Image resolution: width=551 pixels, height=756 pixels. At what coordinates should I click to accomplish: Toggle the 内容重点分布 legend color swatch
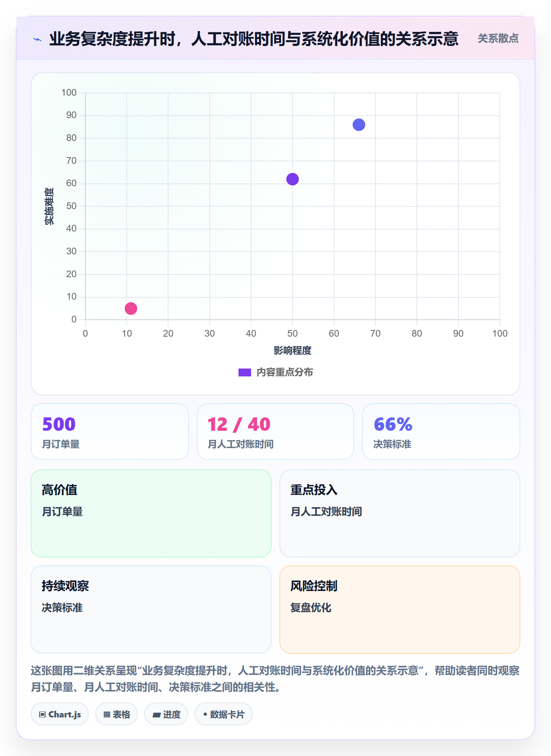244,372
